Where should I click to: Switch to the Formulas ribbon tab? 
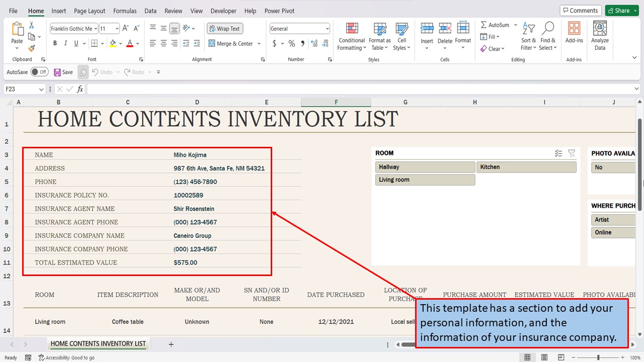coord(125,11)
